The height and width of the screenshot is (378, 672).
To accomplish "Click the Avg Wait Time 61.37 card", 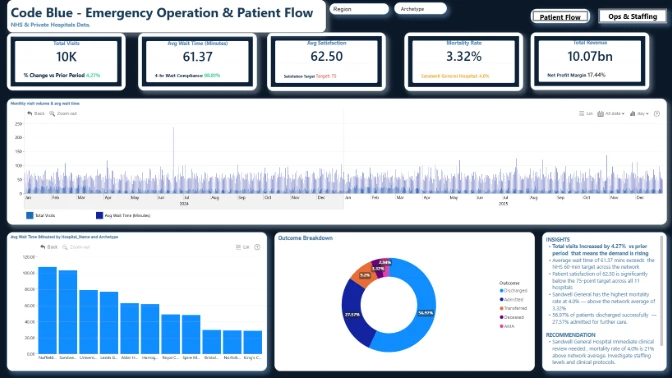I will point(198,61).
